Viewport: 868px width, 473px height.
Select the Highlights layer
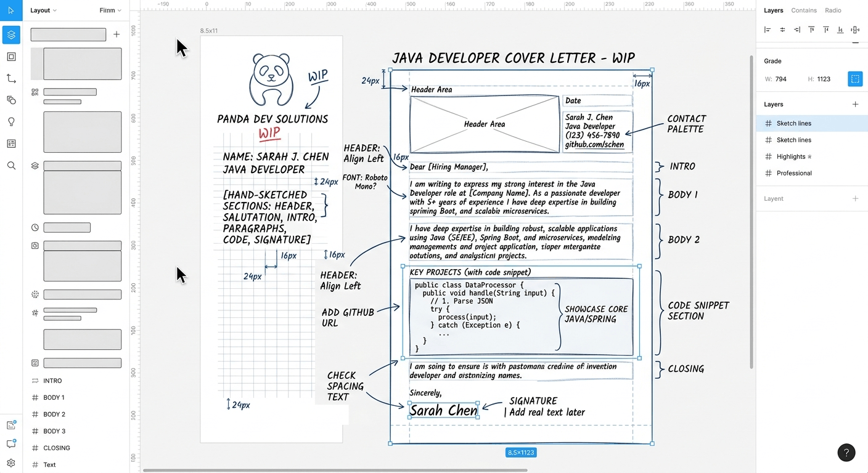(x=791, y=156)
